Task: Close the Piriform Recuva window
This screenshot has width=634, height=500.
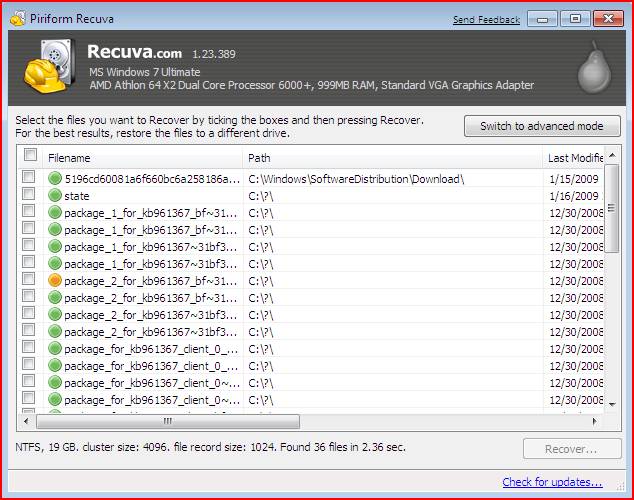Action: [608, 19]
